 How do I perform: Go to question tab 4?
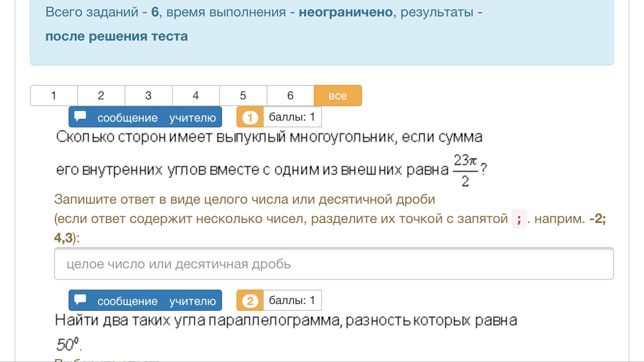tap(196, 96)
